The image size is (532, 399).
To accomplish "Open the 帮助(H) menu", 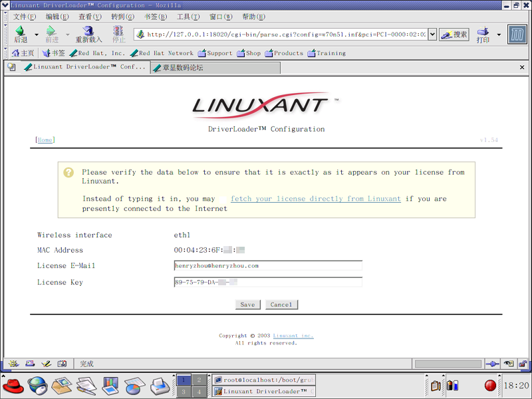I will point(254,17).
